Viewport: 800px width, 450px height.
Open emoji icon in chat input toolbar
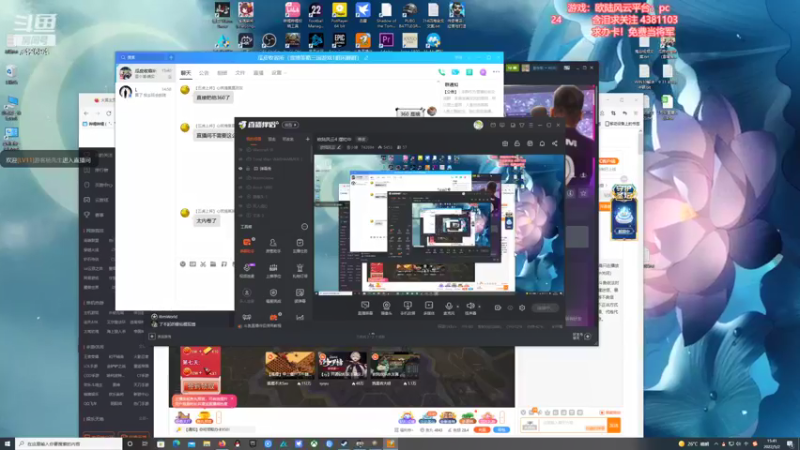[x=183, y=264]
